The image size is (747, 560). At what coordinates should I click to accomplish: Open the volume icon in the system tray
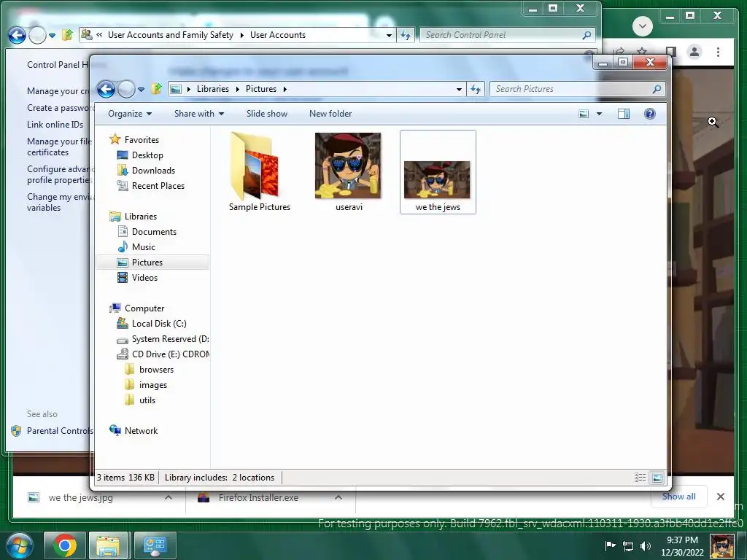(646, 545)
